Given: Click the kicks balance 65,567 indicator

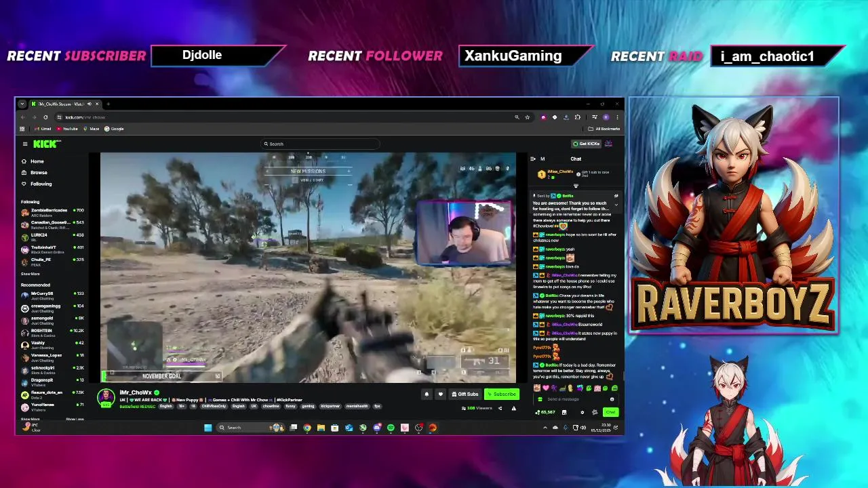Looking at the screenshot, I should click(x=547, y=412).
